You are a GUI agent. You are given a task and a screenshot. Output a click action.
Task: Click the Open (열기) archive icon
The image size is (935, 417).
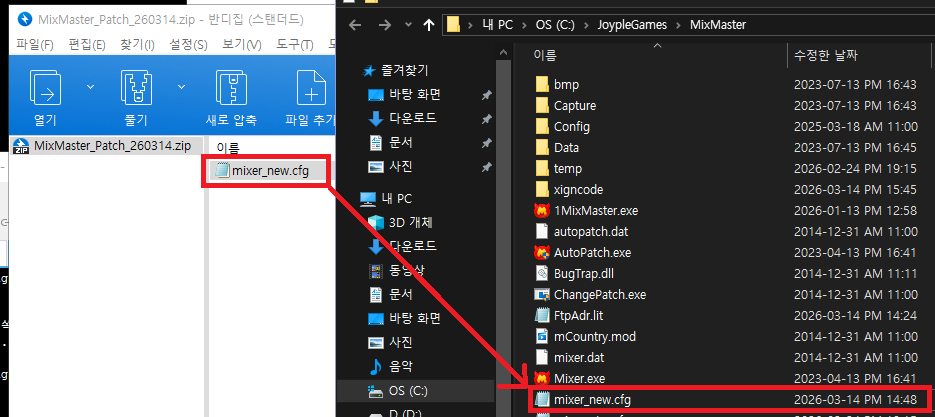tap(46, 89)
